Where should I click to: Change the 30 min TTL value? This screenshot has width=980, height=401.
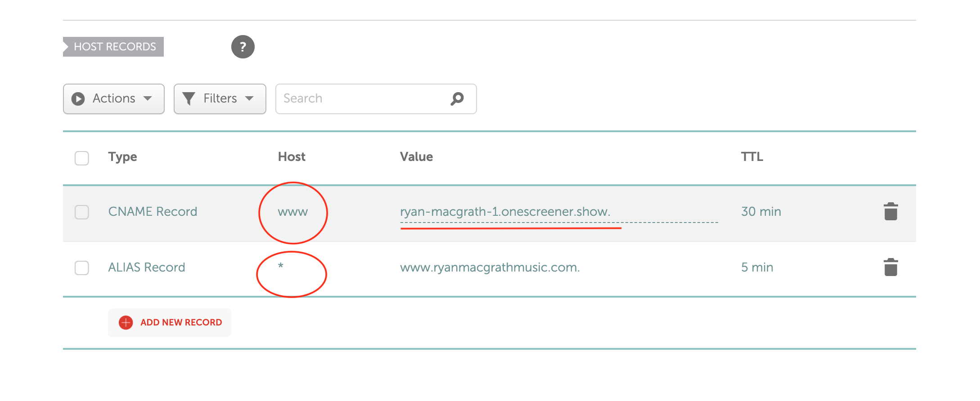[x=761, y=211]
